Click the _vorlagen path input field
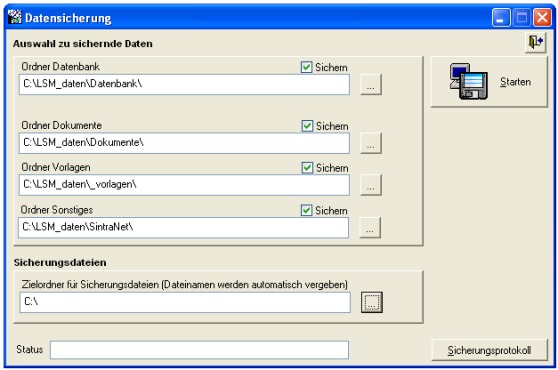The height and width of the screenshot is (370, 558). click(184, 185)
